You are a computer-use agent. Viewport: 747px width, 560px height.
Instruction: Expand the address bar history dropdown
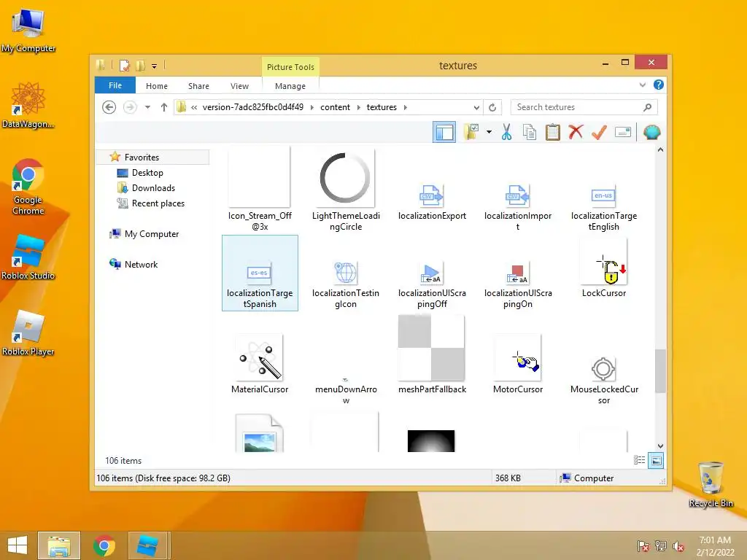pos(476,107)
